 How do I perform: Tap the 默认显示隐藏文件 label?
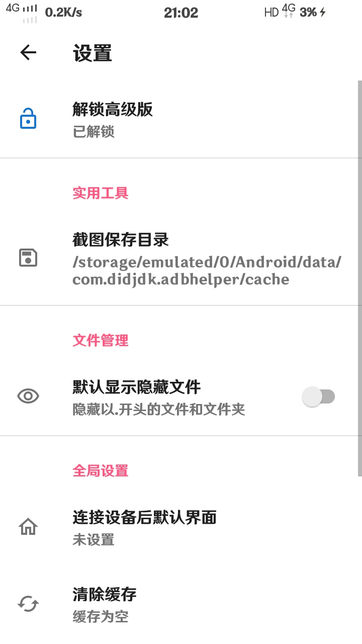[x=137, y=387]
